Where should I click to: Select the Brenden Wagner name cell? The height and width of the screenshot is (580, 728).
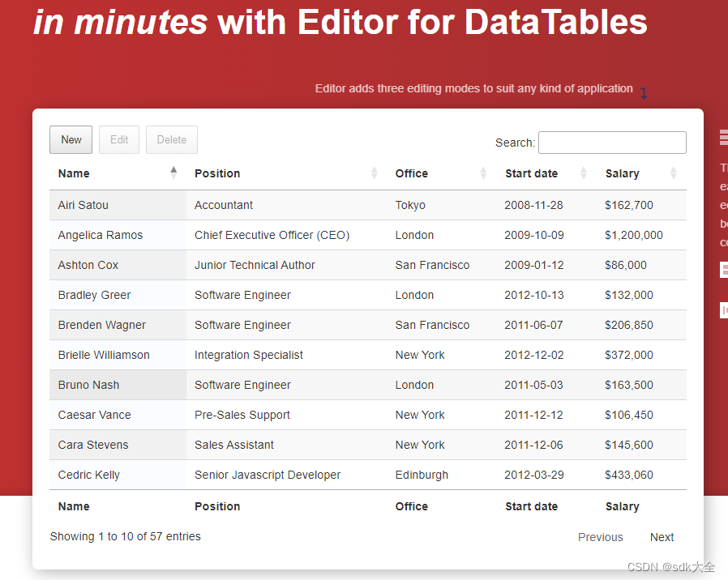(x=118, y=325)
